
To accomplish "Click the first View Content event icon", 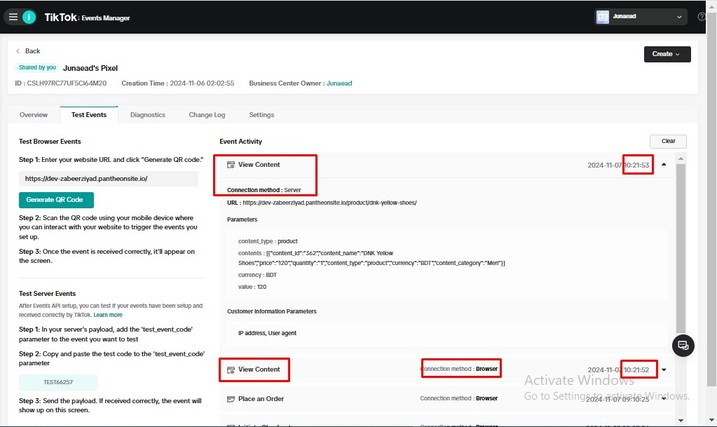I will coord(231,164).
